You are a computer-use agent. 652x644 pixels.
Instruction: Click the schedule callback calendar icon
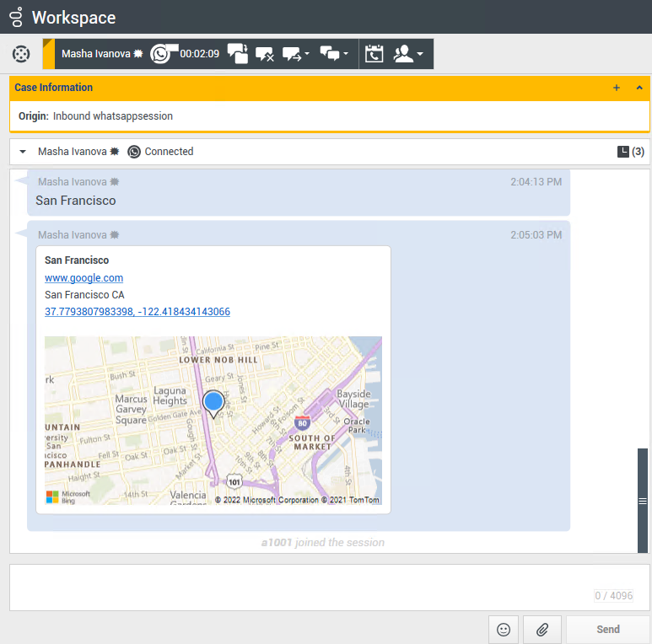(374, 54)
